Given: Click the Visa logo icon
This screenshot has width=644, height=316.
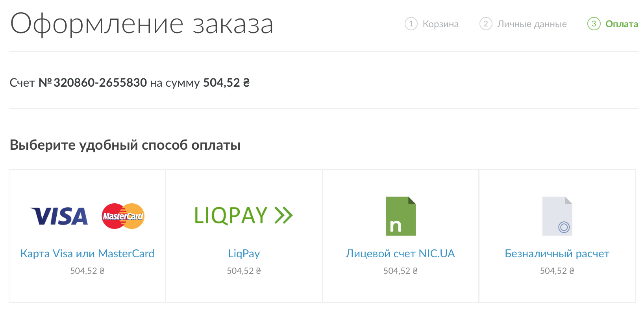Looking at the screenshot, I should (59, 216).
